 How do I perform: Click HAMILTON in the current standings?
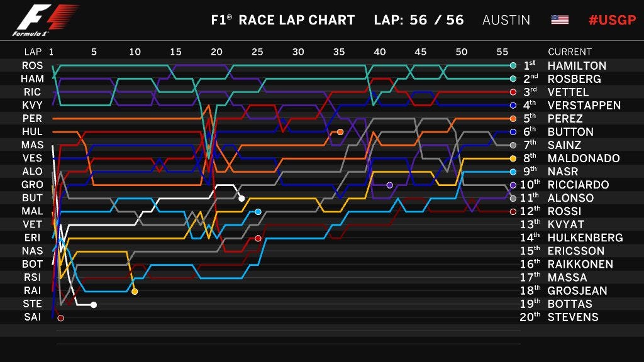(577, 65)
